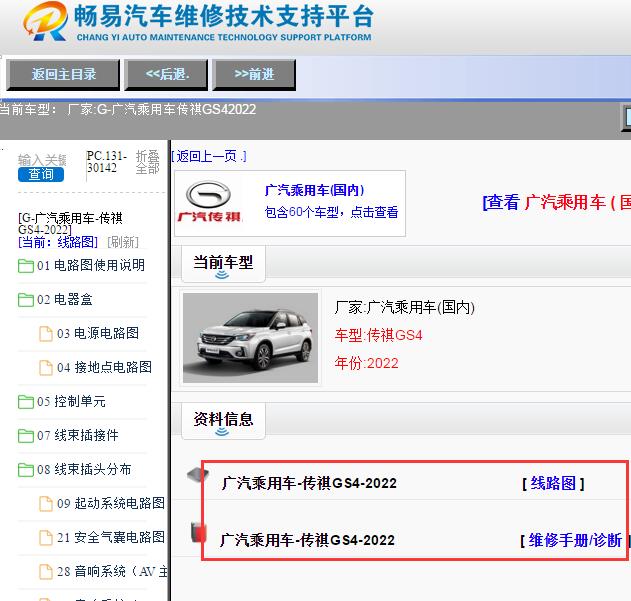Expand the 05 控制单元 tree item
The width and height of the screenshot is (631, 601).
[x=71, y=401]
